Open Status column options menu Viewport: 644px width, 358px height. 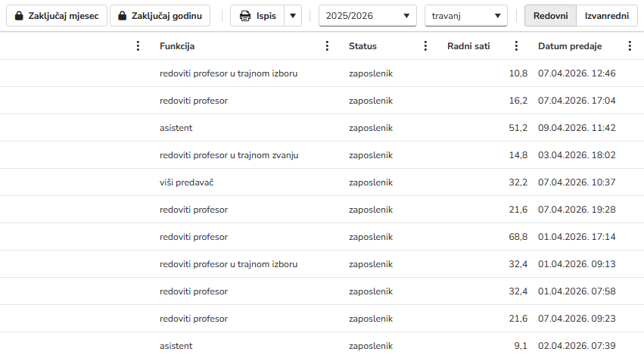[425, 46]
